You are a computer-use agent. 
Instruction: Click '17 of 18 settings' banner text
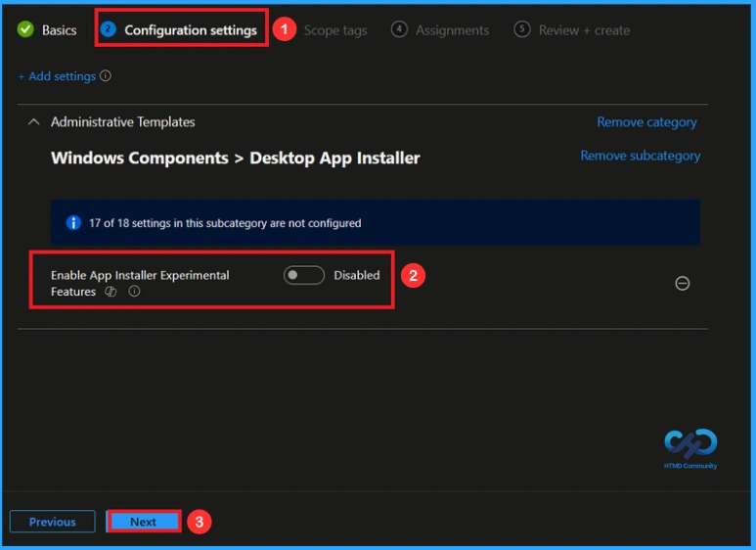pos(225,223)
